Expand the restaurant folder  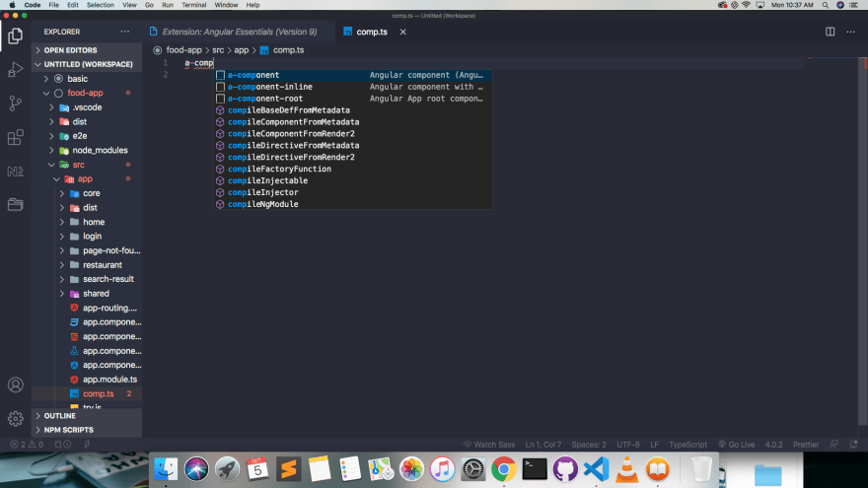(87, 264)
